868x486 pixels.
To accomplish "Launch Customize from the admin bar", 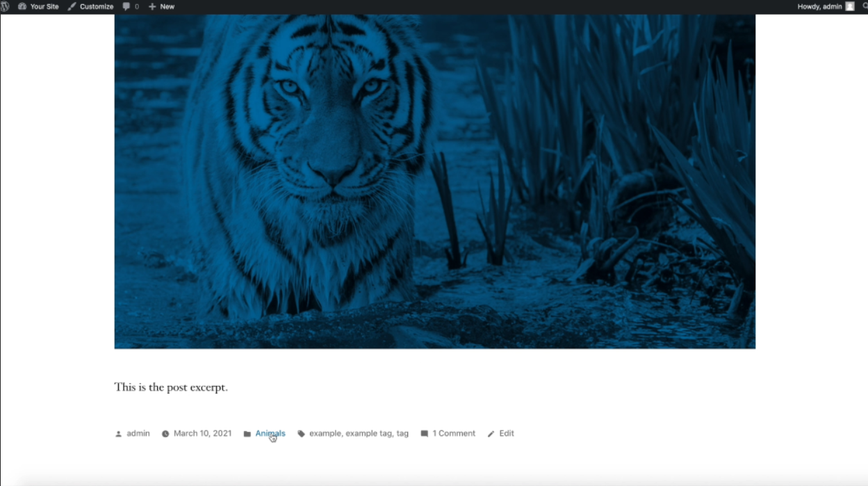I will click(90, 6).
